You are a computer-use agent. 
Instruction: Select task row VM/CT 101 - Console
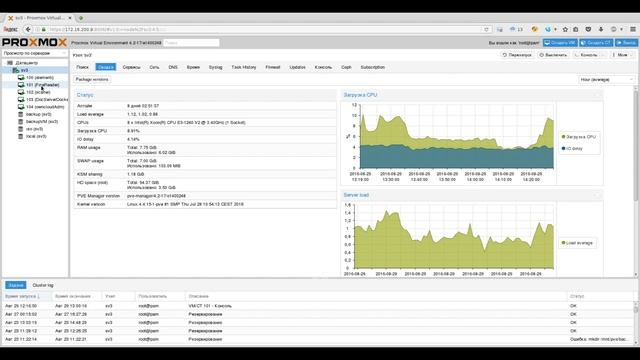click(318, 306)
